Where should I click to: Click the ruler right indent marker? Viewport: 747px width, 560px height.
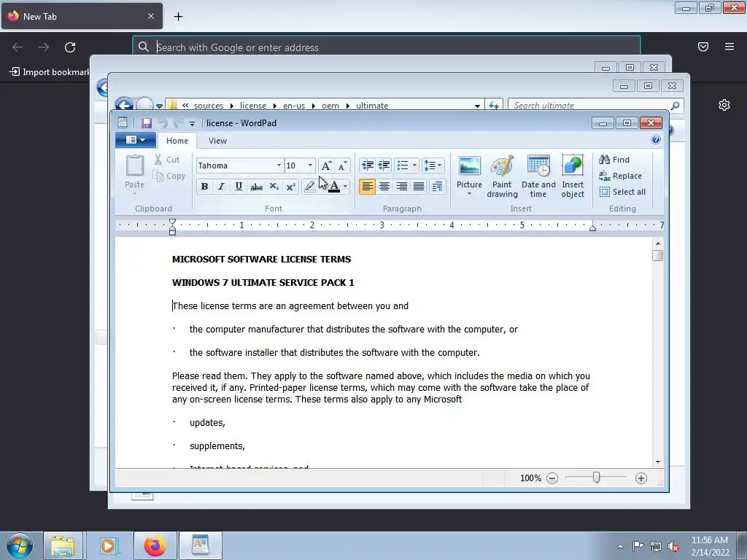tap(592, 227)
